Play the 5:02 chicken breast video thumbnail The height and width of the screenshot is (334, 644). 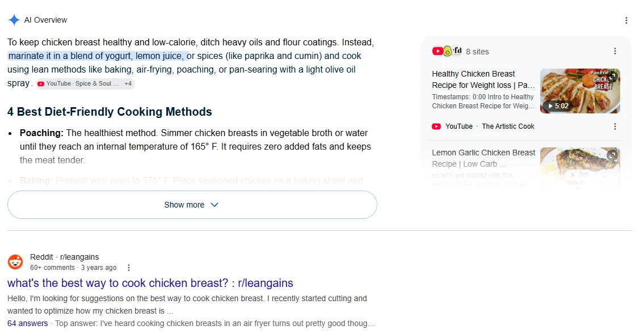click(579, 91)
